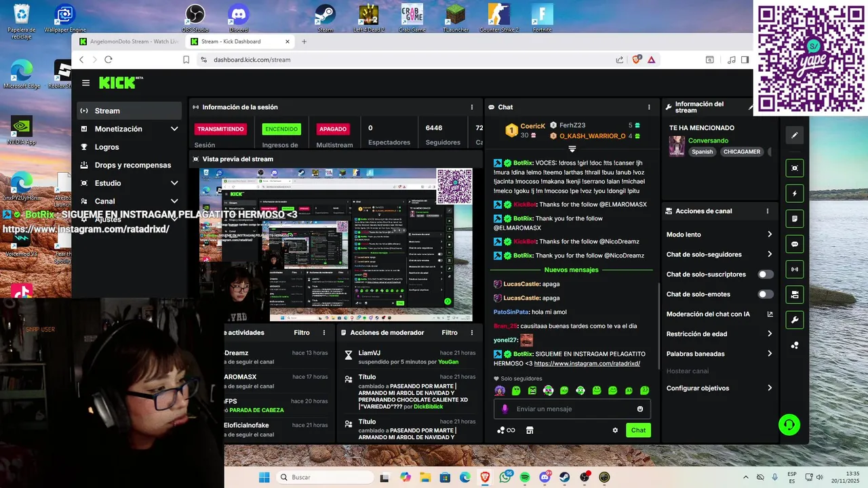Open Palabras baneadas settings
This screenshot has height=488, width=868.
point(719,354)
